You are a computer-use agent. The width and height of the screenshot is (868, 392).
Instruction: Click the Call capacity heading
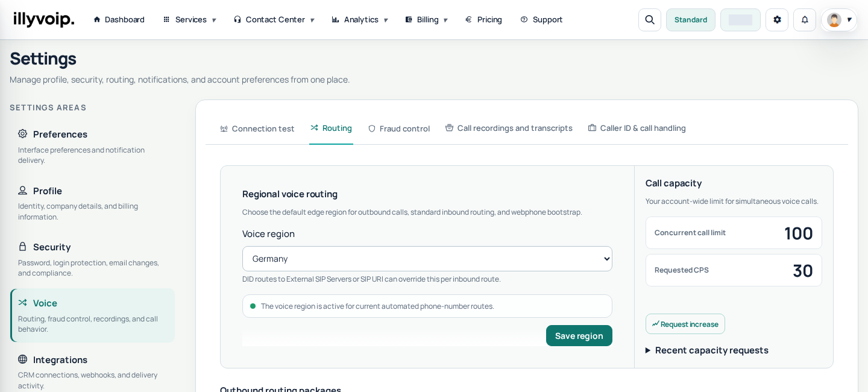click(x=674, y=183)
